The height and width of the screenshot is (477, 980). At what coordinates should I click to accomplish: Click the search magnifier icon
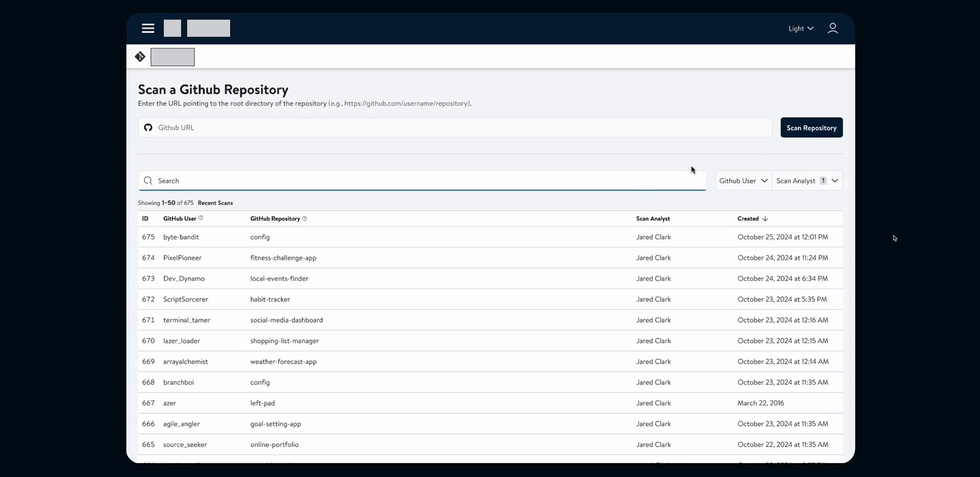click(148, 180)
